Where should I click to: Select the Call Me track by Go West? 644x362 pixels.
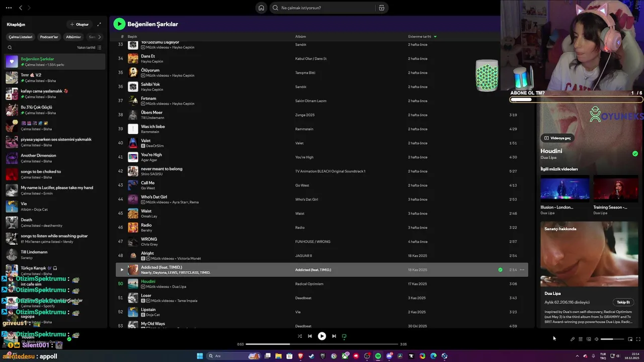click(322, 185)
